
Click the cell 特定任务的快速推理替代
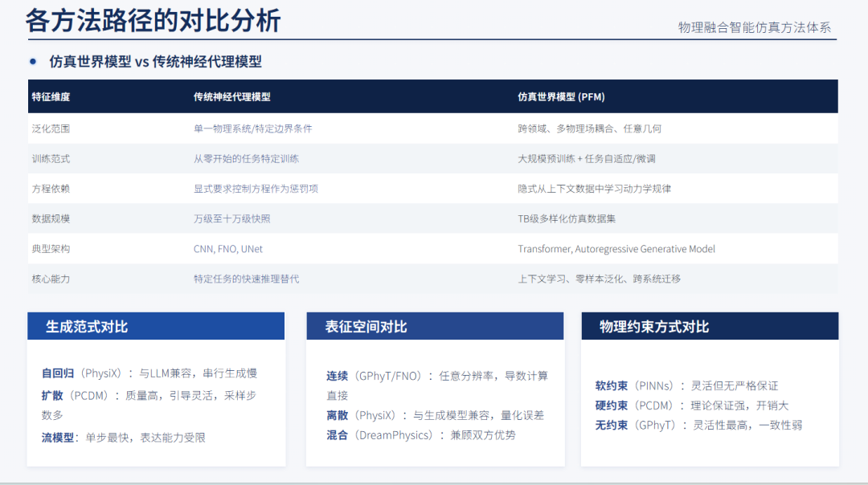(x=247, y=279)
